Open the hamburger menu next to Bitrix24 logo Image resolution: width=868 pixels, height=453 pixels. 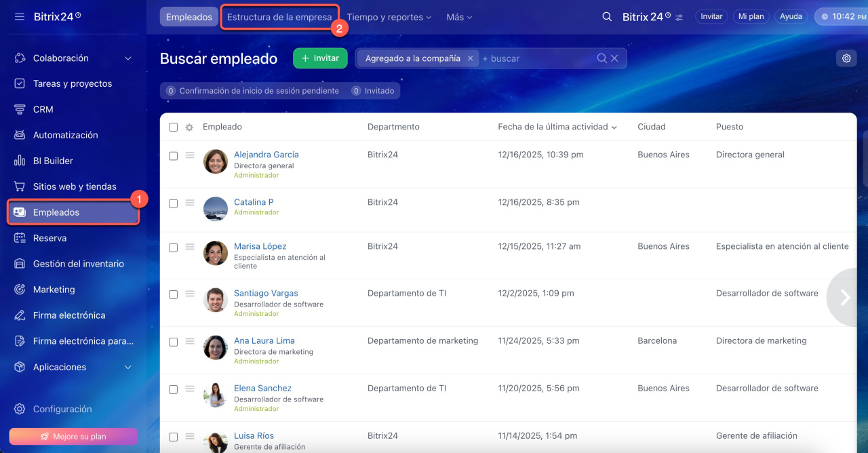[20, 16]
